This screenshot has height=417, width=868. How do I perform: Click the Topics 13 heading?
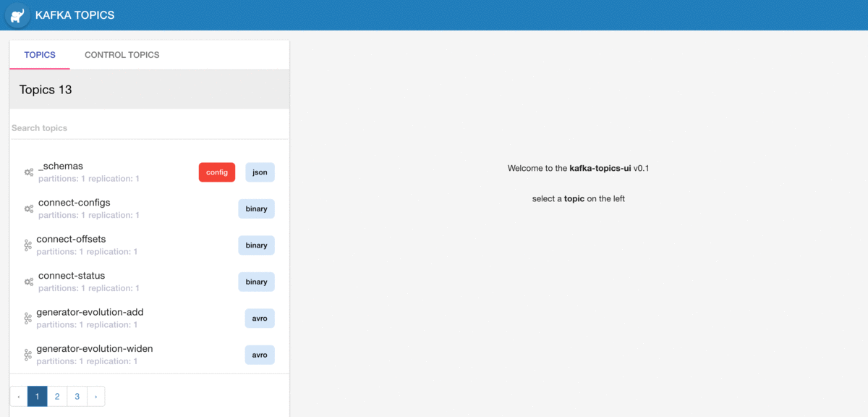(x=46, y=90)
